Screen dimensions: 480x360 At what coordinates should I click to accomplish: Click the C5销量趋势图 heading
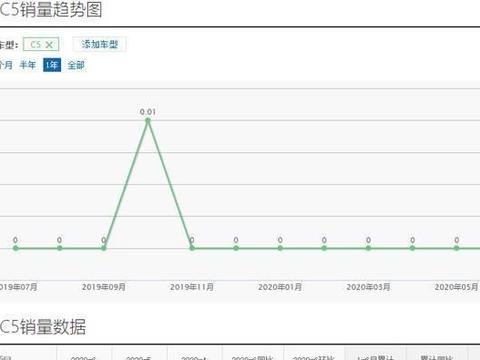pyautogui.click(x=51, y=9)
